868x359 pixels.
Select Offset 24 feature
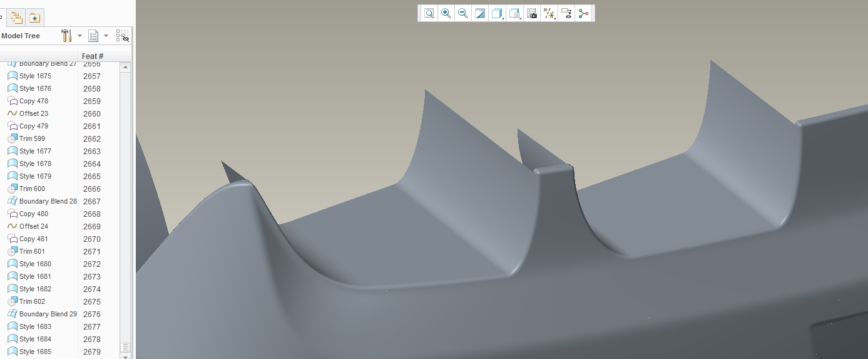[x=34, y=226]
